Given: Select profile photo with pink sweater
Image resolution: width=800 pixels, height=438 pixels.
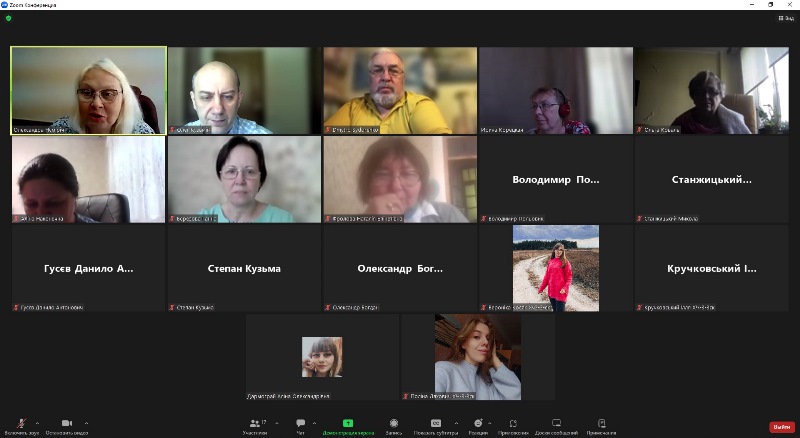Looking at the screenshot, I should coord(556,268).
